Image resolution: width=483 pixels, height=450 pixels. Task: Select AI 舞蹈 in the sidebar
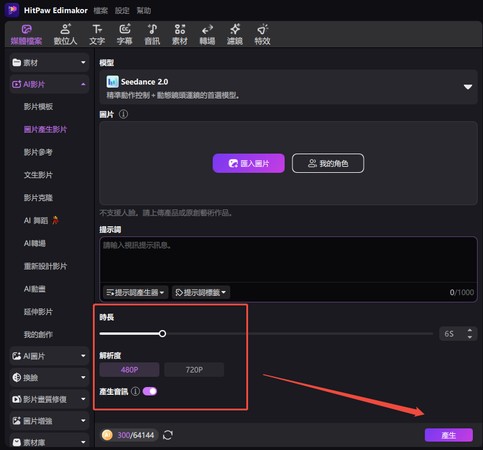41,220
